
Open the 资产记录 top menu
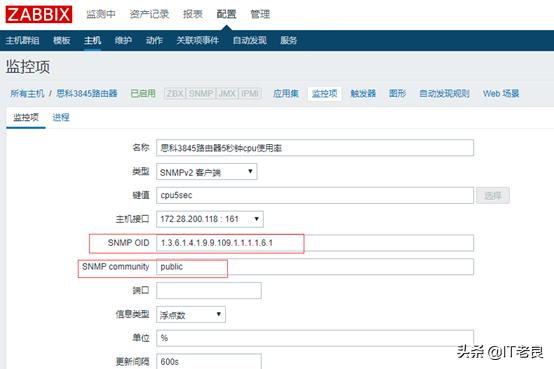coord(149,14)
